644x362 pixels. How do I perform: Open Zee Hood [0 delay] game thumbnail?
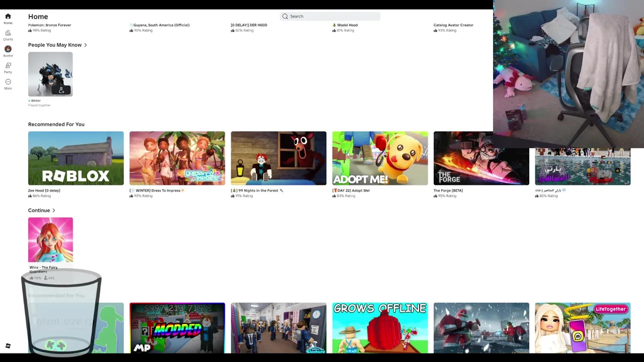[x=76, y=158]
